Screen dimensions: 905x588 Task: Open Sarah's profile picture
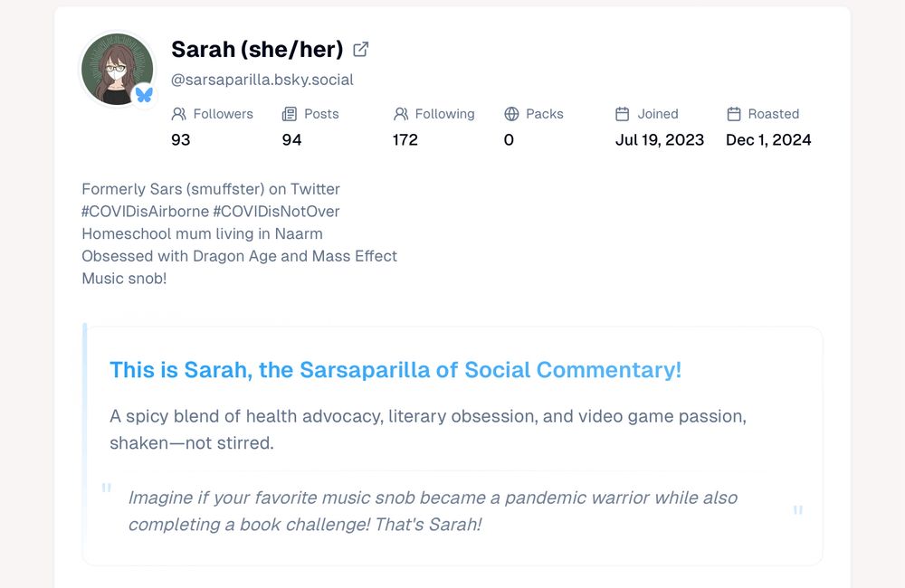[117, 68]
